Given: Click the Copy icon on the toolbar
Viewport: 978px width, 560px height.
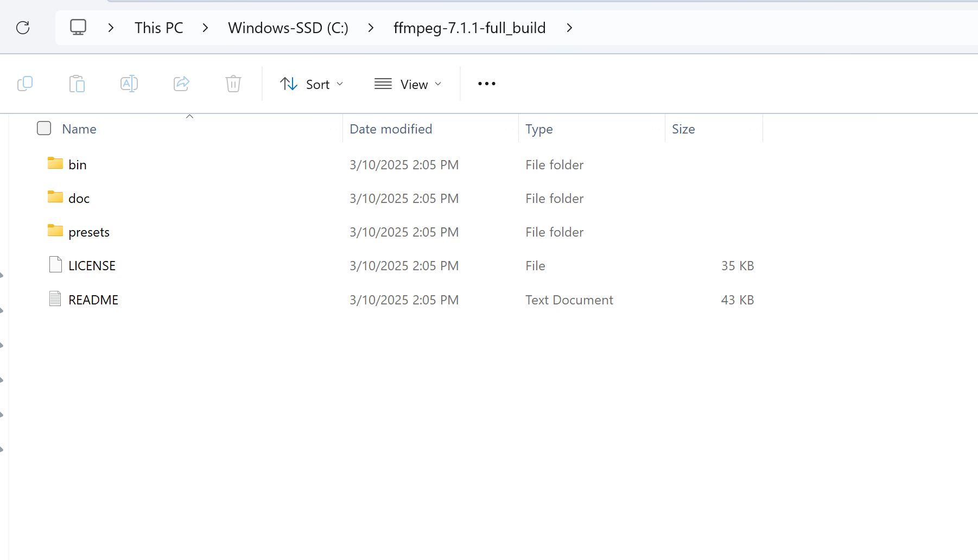Looking at the screenshot, I should click(25, 84).
